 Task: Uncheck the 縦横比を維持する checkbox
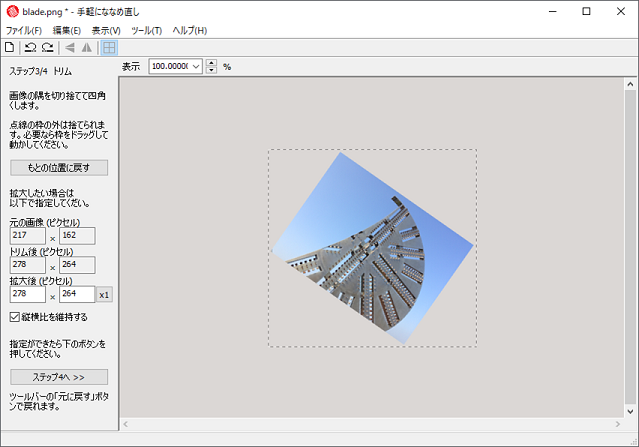coord(15,317)
